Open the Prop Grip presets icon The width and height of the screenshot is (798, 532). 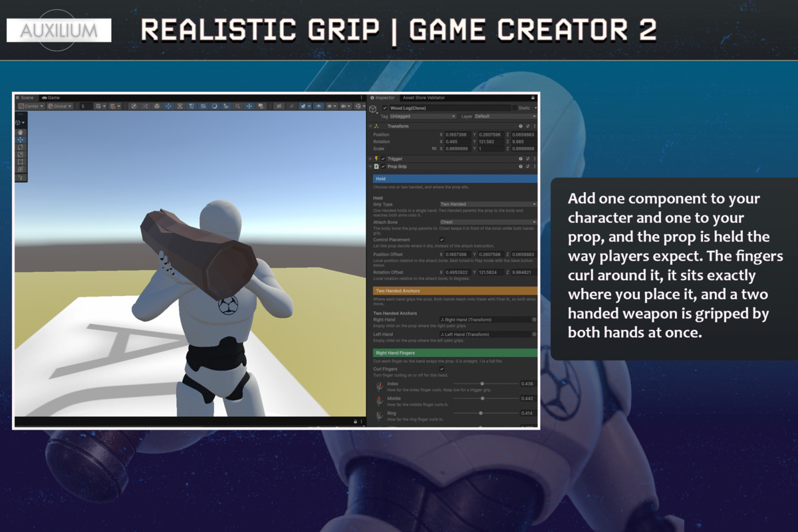[x=528, y=167]
